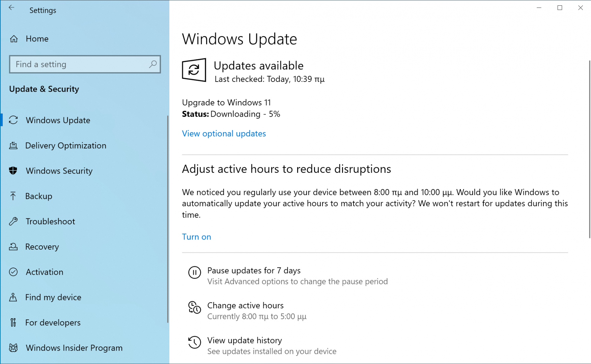Open the Troubleshoot page
Screen dimensions: 591x364
tap(50, 221)
